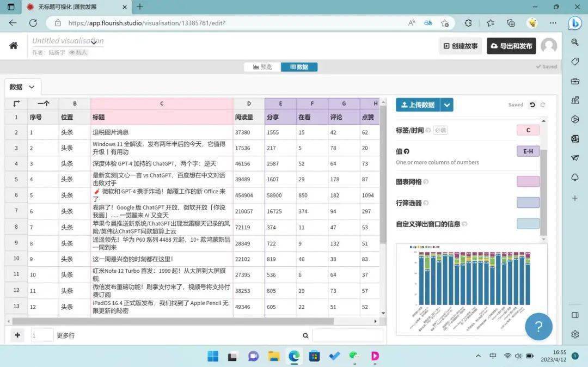
Task: Click the undo arrow next to Saved
Action: (532, 105)
